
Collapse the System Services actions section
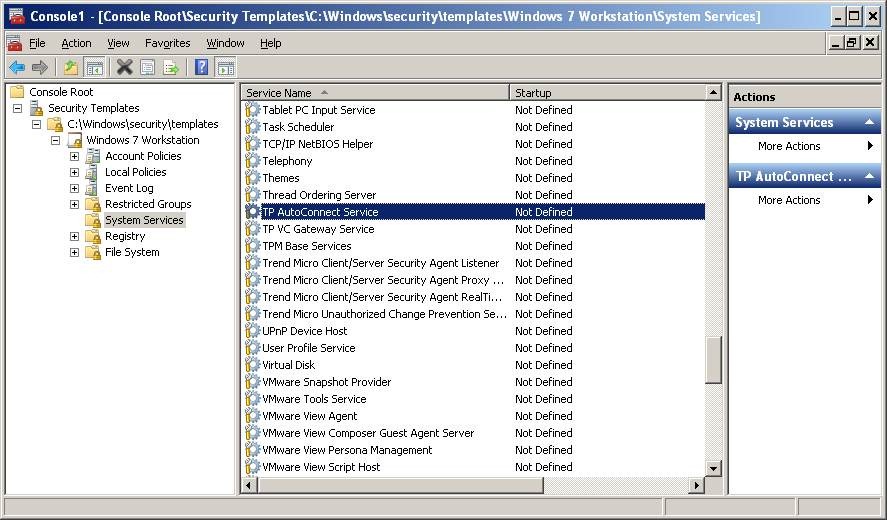pyautogui.click(x=869, y=122)
